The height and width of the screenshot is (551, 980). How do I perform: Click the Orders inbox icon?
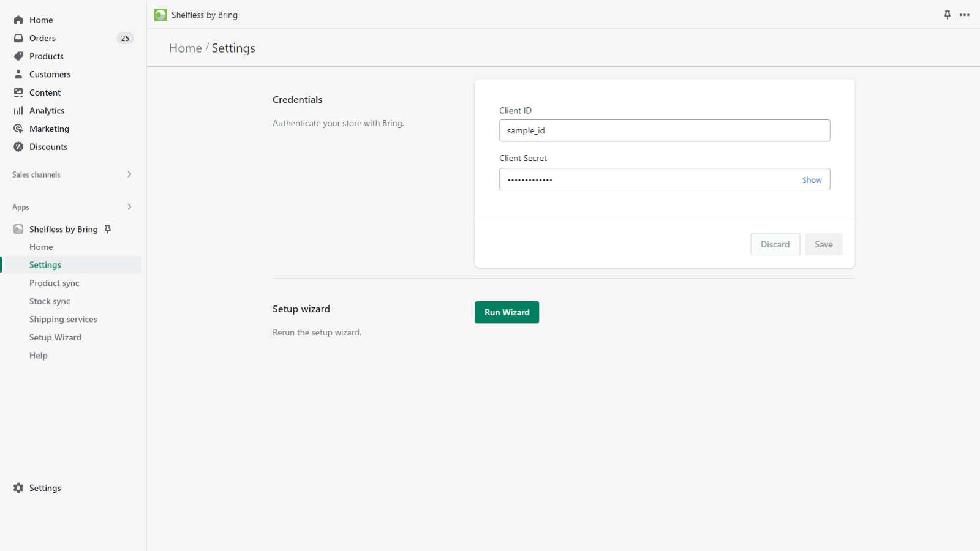(18, 38)
